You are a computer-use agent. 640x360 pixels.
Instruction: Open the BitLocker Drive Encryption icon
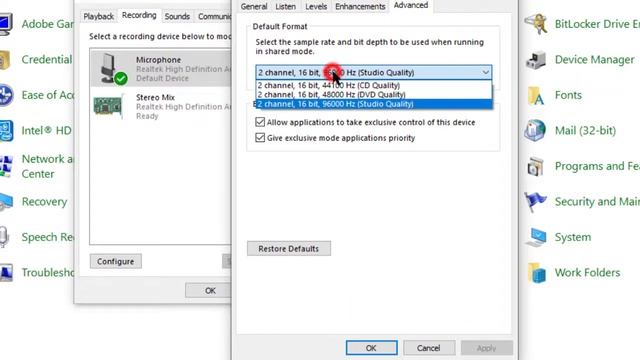coord(536,24)
